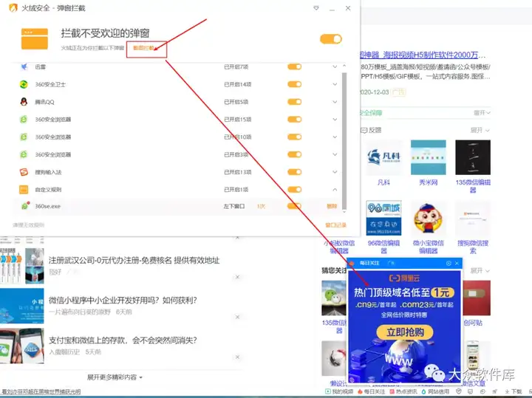Open 下载 downloads in browser status bar
The height and width of the screenshot is (398, 532).
[x=513, y=391]
